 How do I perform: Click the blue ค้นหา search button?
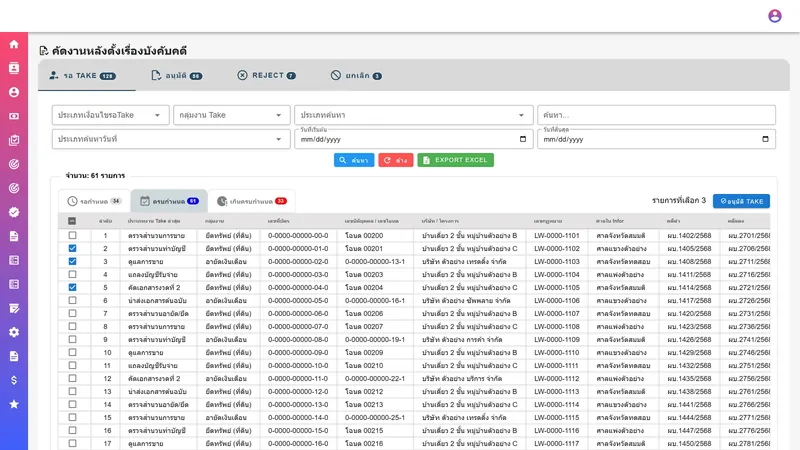(354, 160)
